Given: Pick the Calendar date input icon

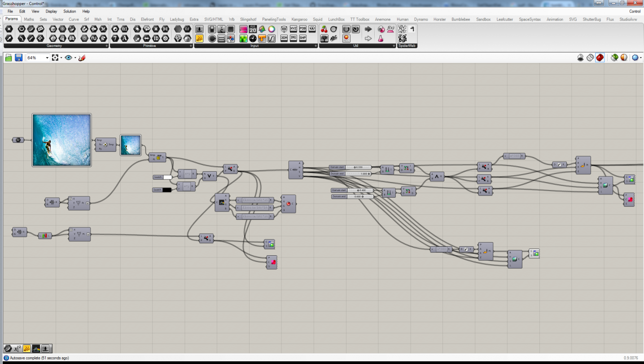Looking at the screenshot, I should pyautogui.click(x=253, y=29).
